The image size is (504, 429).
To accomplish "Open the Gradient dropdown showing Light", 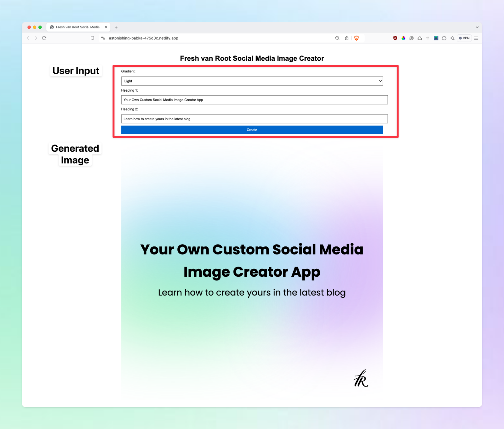I will [x=252, y=81].
